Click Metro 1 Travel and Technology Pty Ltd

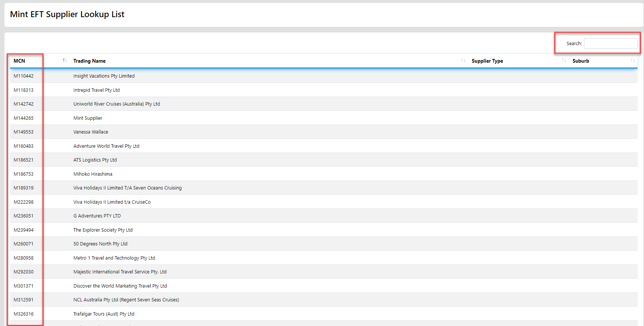point(114,258)
